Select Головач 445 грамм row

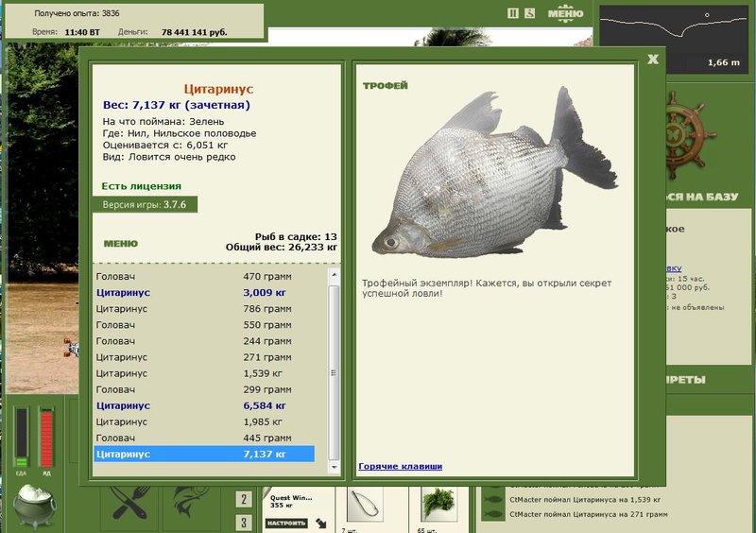coord(205,438)
